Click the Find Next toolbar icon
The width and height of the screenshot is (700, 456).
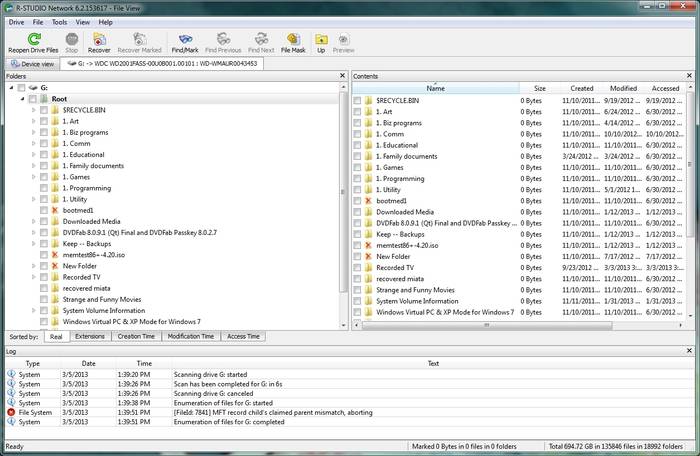point(260,40)
